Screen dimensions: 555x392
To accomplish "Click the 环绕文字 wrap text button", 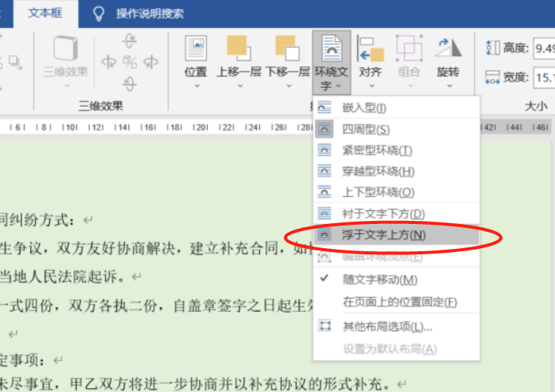I will (x=332, y=63).
